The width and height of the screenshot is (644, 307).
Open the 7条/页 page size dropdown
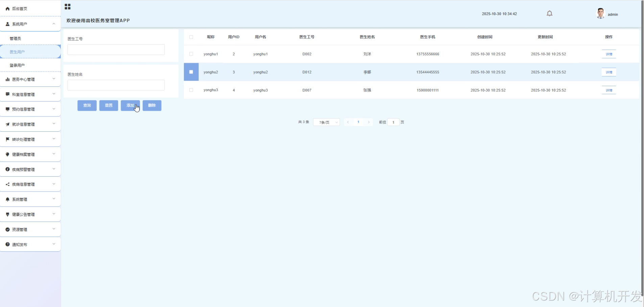click(x=327, y=122)
